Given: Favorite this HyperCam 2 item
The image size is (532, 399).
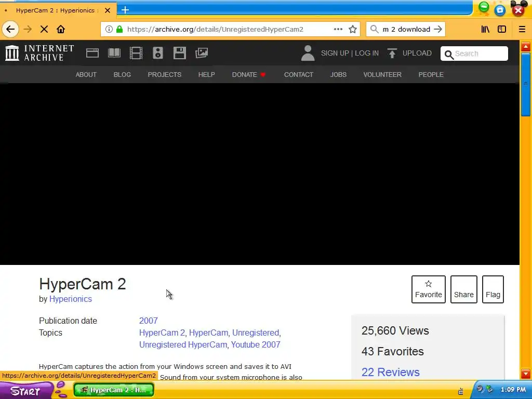Looking at the screenshot, I should [x=429, y=289].
